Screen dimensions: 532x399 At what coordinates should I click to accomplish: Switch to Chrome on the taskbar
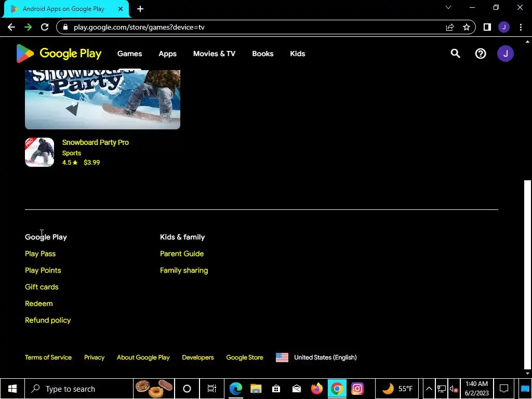tap(337, 389)
